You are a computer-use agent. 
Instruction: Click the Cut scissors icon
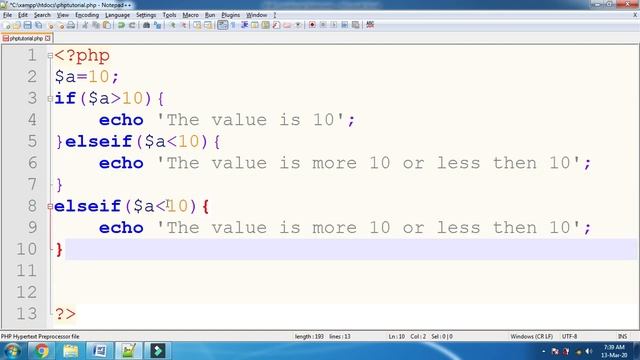pyautogui.click(x=85, y=25)
